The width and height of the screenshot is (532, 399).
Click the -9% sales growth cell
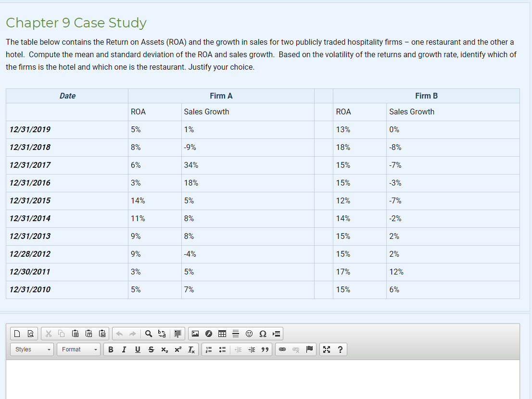point(248,148)
